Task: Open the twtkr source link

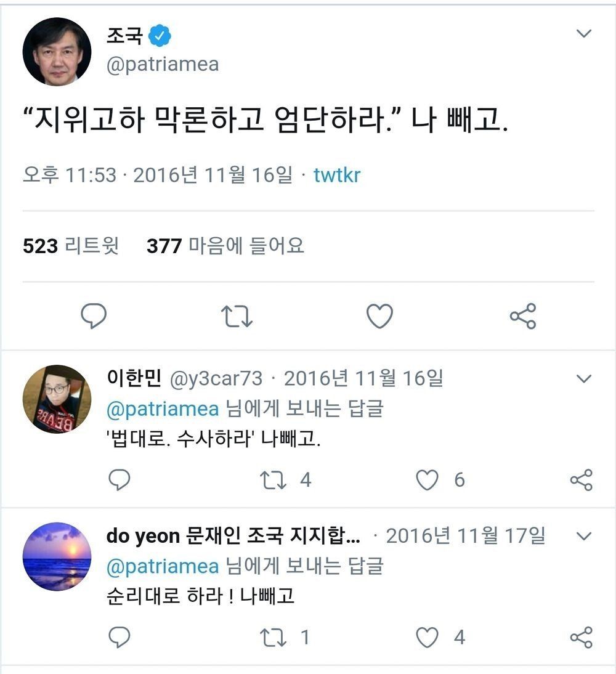Action: point(337,176)
